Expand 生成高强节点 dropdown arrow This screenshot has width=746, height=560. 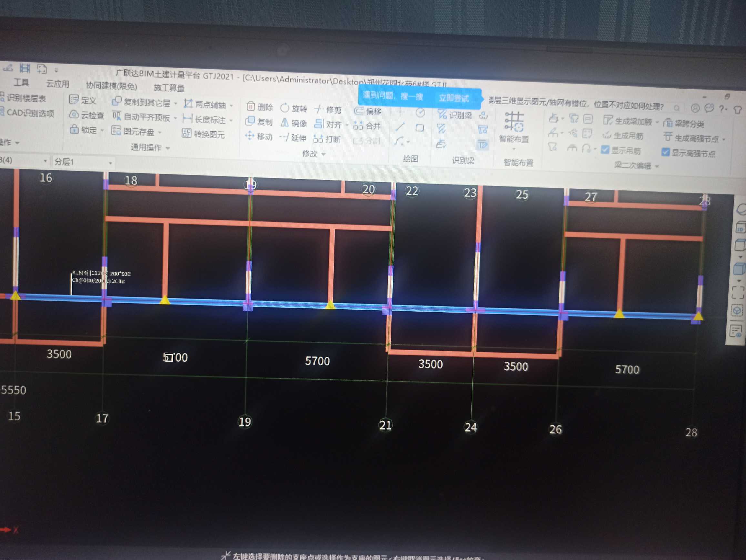(x=724, y=139)
